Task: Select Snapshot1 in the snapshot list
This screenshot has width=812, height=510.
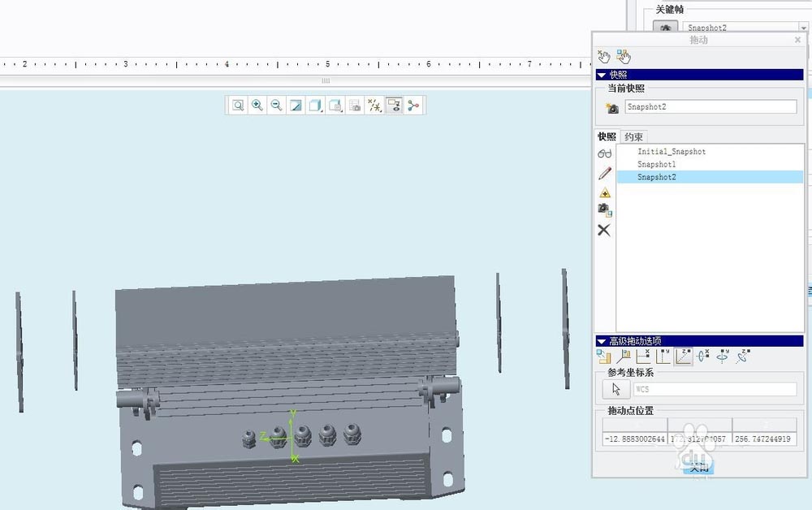Action: [658, 164]
